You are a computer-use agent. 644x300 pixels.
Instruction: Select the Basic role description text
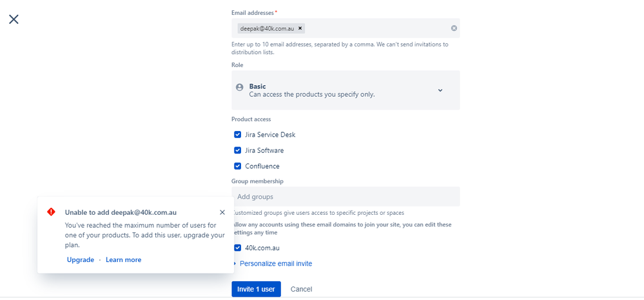tap(312, 95)
